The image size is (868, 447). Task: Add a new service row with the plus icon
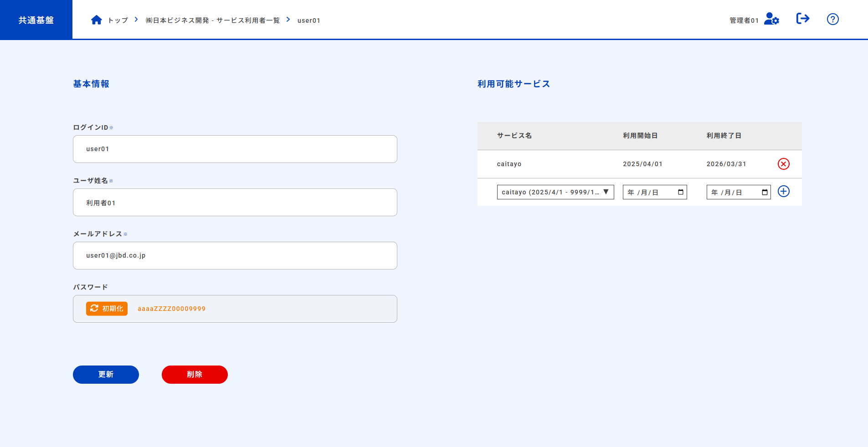click(783, 192)
